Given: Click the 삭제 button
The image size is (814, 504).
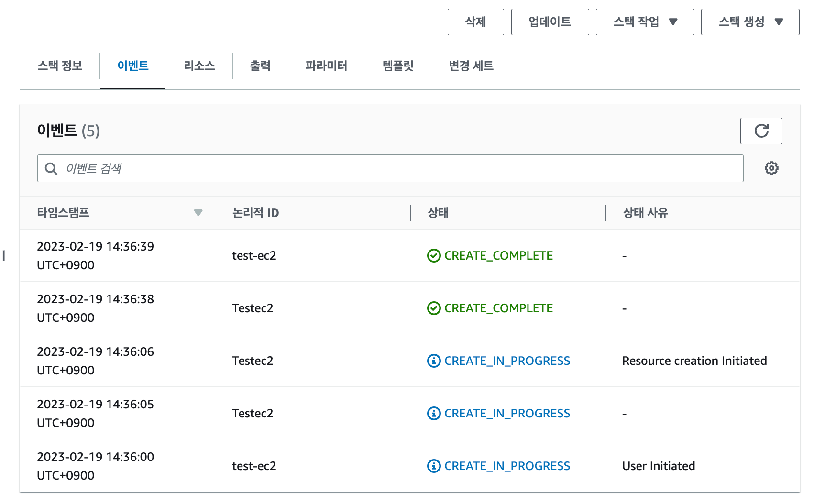Looking at the screenshot, I should pos(475,22).
